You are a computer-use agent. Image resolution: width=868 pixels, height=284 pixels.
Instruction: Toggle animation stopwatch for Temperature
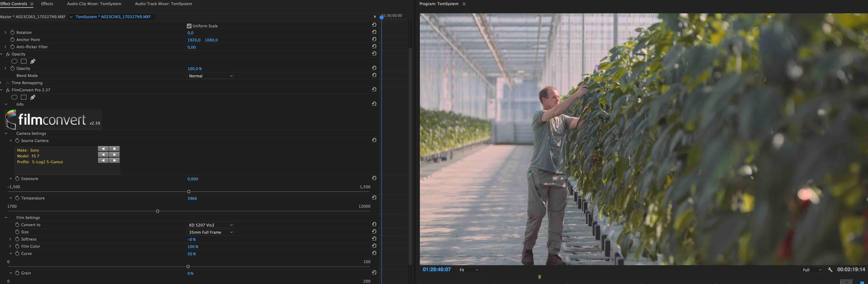coord(17,198)
